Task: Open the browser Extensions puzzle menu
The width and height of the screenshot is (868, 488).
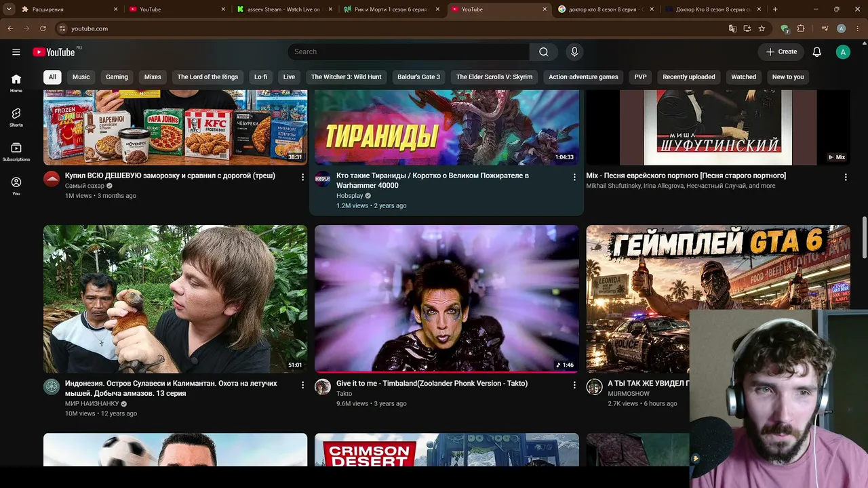Action: 801,28
